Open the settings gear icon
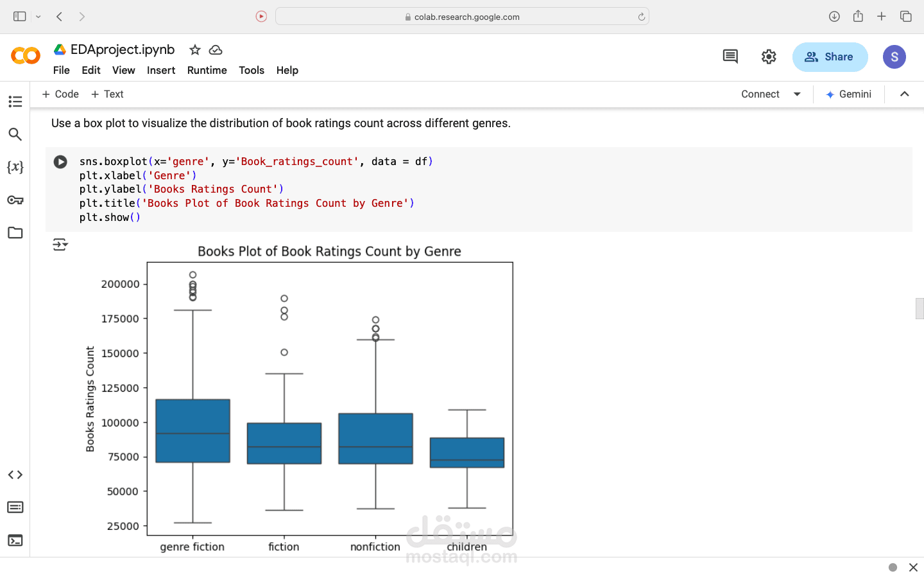The image size is (924, 578). [769, 57]
